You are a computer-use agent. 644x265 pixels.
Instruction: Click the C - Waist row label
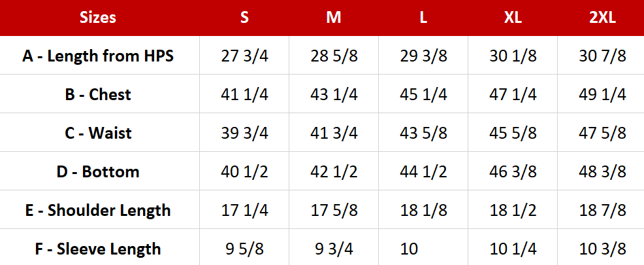[98, 133]
